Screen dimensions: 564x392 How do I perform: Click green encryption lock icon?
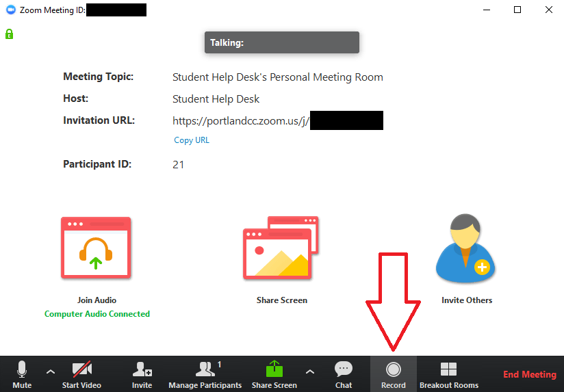(10, 34)
